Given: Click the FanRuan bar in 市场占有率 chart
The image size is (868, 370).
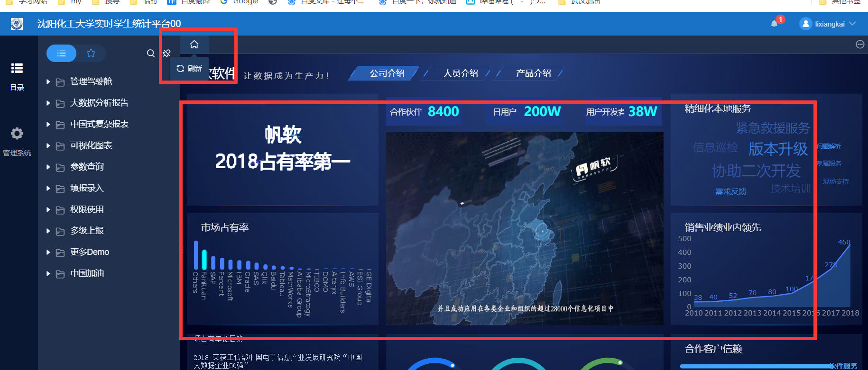Looking at the screenshot, I should click(x=204, y=260).
